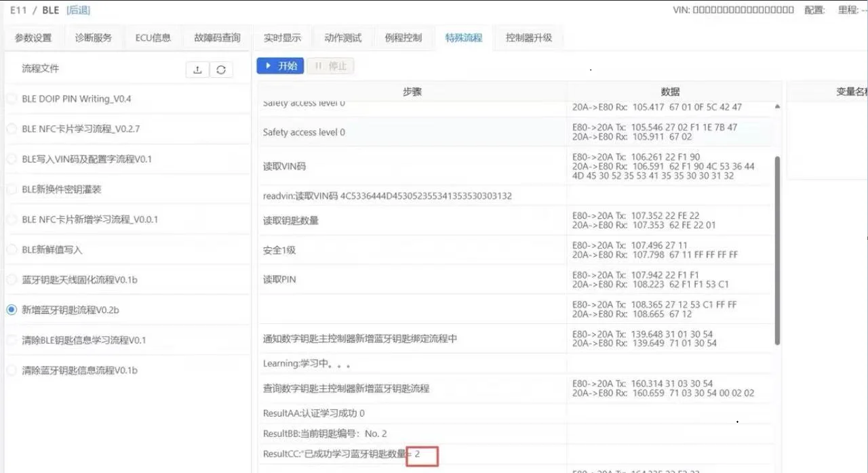This screenshot has width=868, height=473.
Task: Click the step table vertical scrollbar
Action: coord(777,251)
